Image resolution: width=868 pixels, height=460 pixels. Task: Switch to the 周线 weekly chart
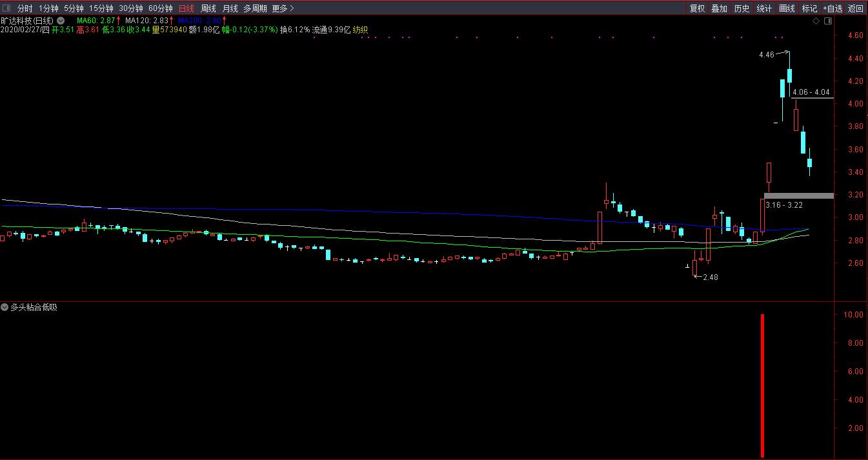pos(208,8)
